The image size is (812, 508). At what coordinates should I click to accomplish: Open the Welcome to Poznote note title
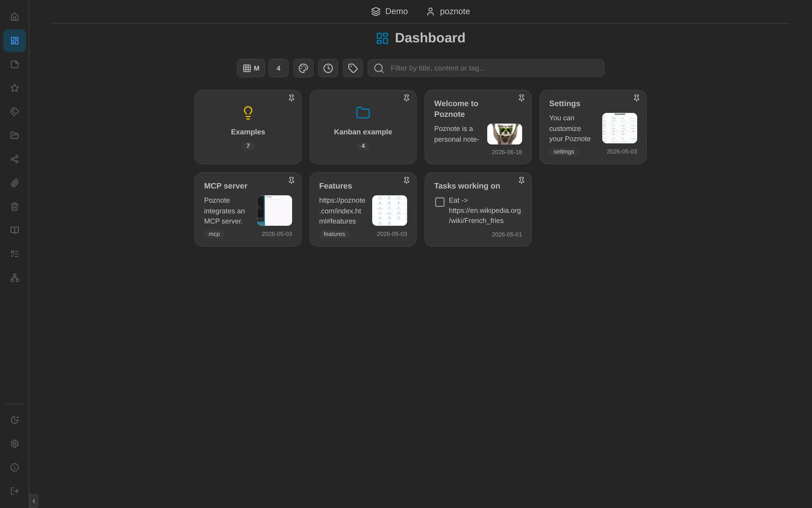[x=456, y=109]
